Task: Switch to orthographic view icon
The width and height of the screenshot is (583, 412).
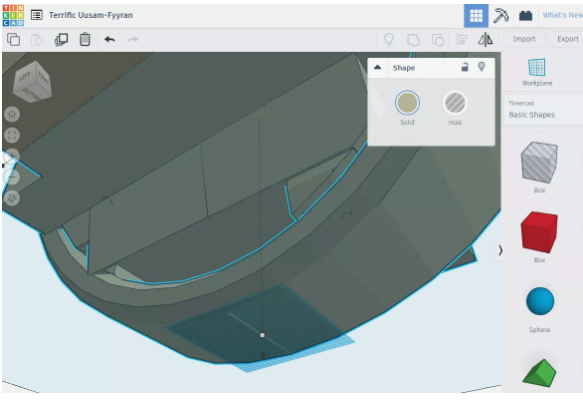Action: point(12,198)
